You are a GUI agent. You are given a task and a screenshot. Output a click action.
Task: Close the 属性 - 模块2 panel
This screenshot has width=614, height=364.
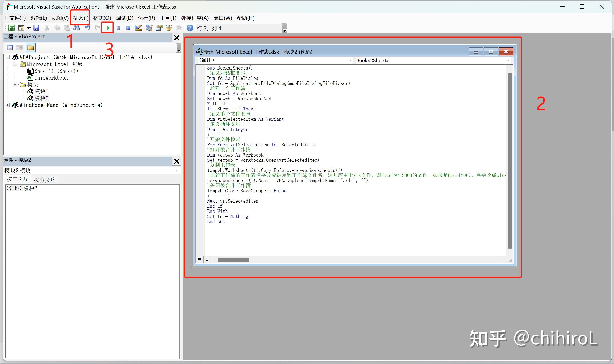pyautogui.click(x=177, y=161)
